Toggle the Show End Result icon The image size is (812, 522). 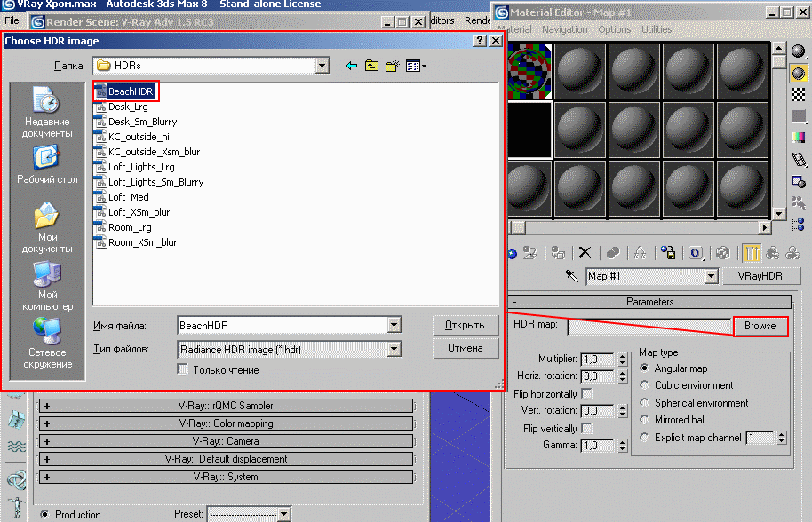751,253
